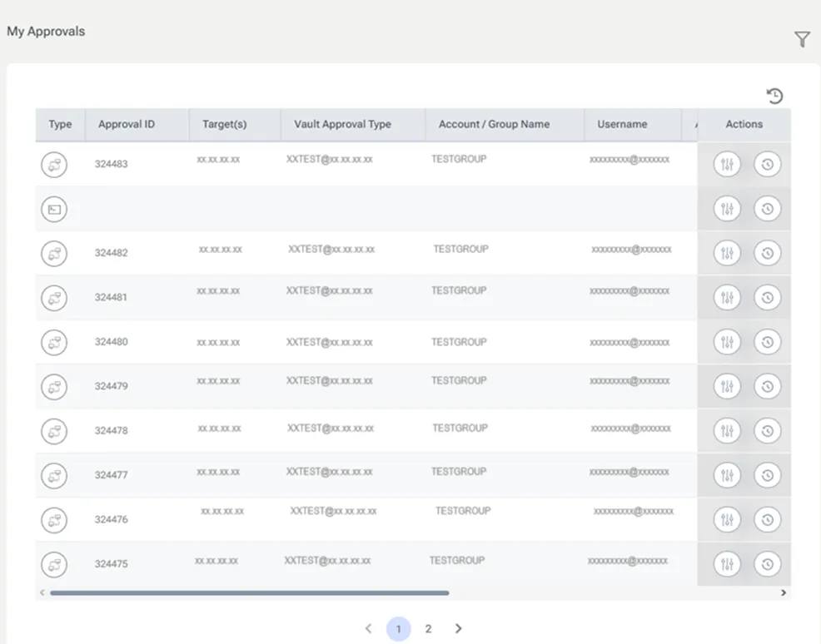Open manage sliders action for approval 324481
The width and height of the screenshot is (821, 644).
click(x=727, y=298)
